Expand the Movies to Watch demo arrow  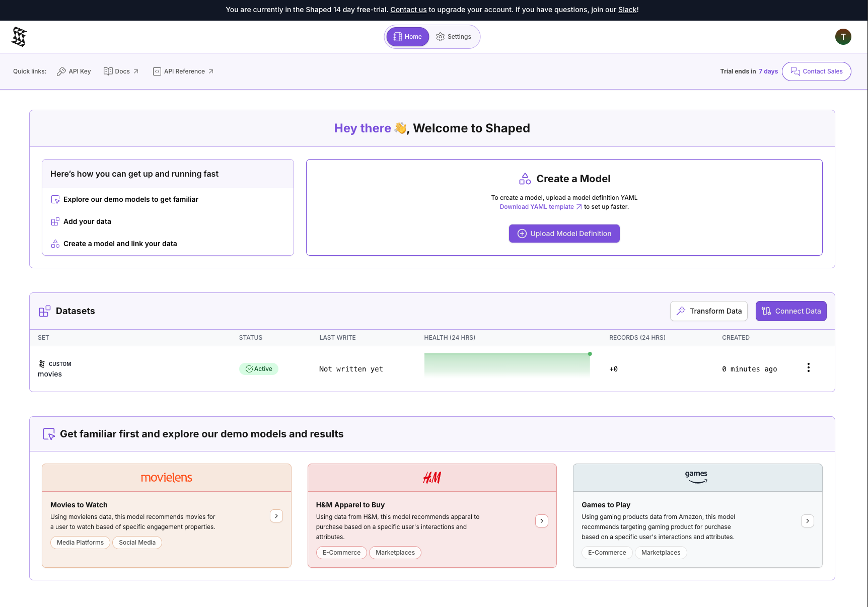(276, 516)
